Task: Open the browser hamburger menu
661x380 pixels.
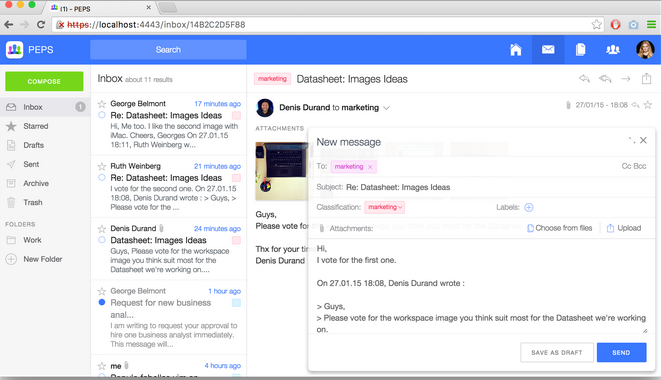Action: 651,24
